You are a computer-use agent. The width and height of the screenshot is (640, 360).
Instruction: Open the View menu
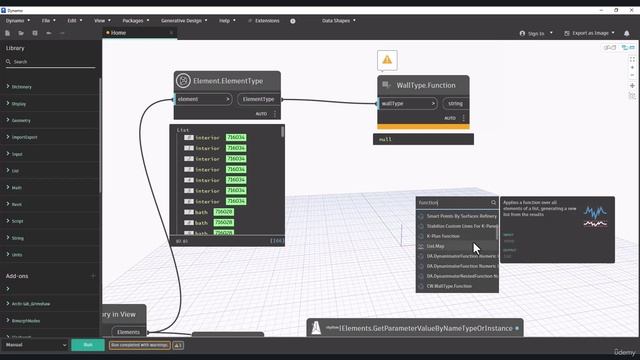[102, 20]
